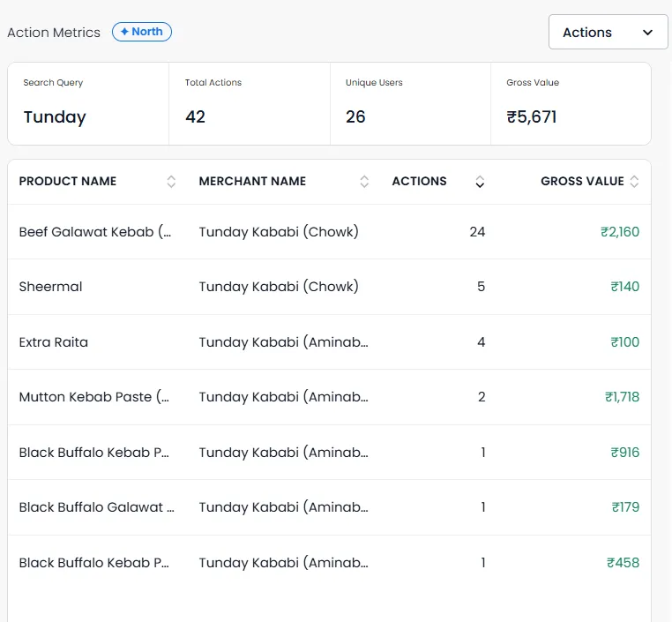672x622 pixels.
Task: Sort by Product Name column arrows
Action: 171,182
